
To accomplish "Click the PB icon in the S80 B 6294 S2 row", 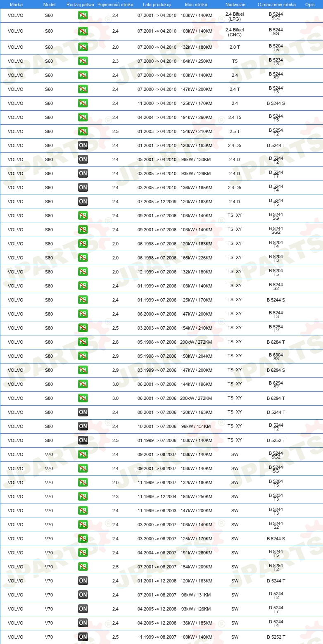I will pyautogui.click(x=83, y=384).
